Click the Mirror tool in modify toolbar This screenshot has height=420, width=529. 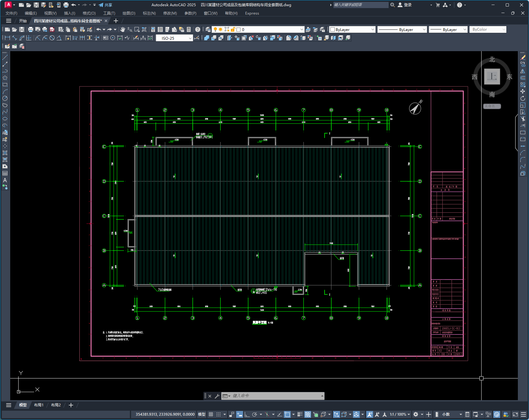point(523,71)
